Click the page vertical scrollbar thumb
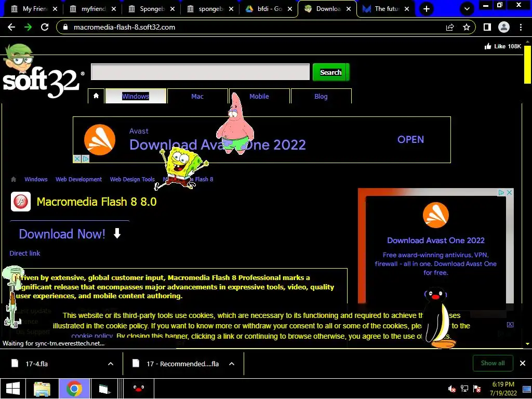Image resolution: width=532 pixels, height=399 pixels. point(527,64)
